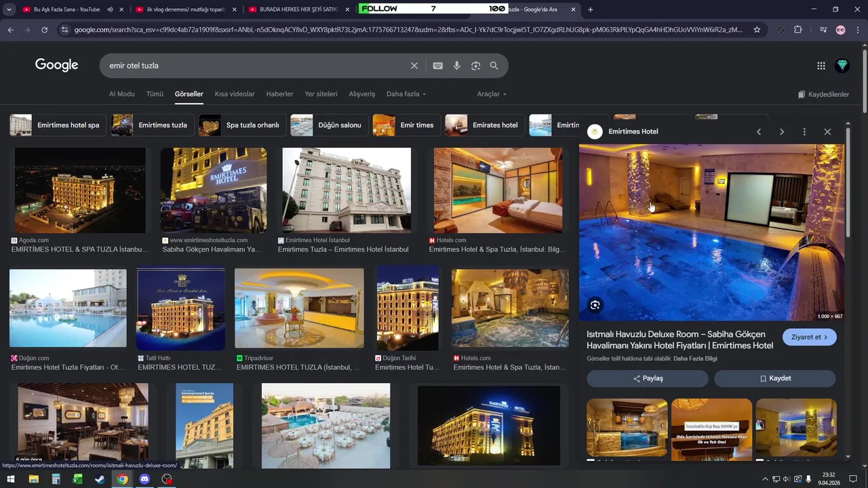Filter by Emir times chip
Screen dimensions: 868x488
[x=406, y=125]
